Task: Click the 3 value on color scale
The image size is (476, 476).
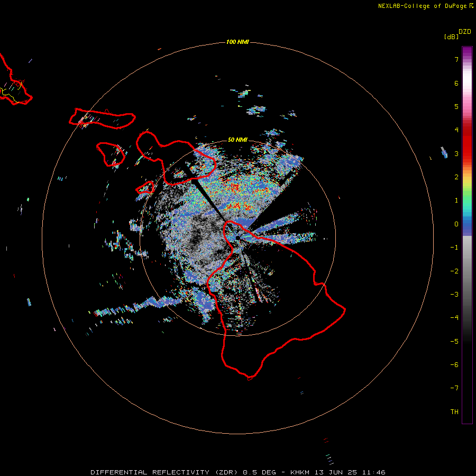Action: pos(456,153)
